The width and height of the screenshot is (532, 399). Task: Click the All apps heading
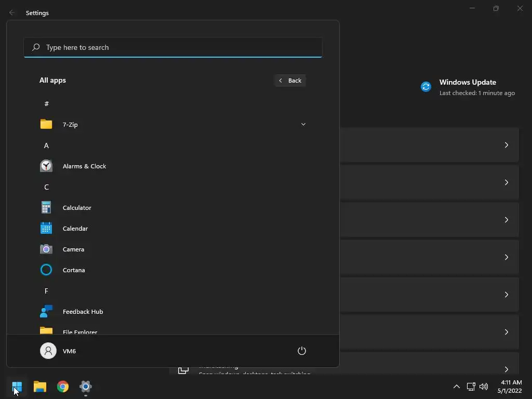point(52,81)
